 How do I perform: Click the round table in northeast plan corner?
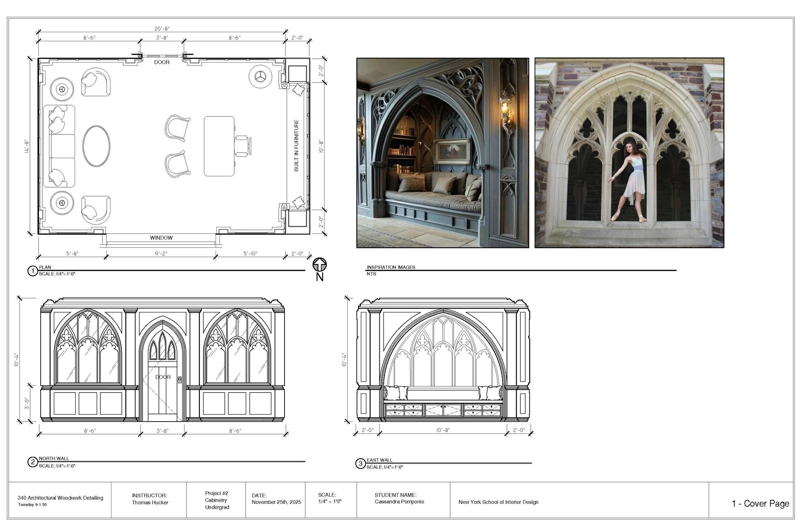coord(260,76)
